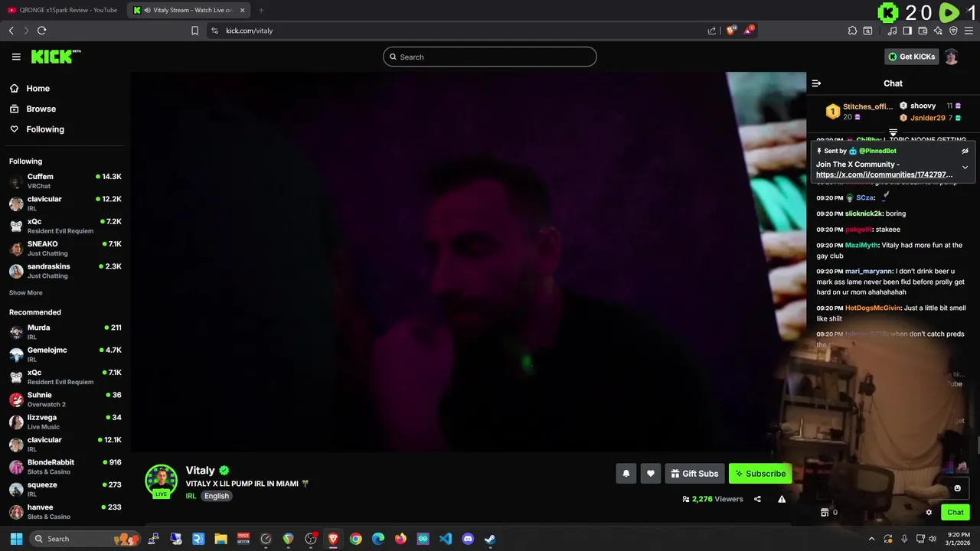This screenshot has width=980, height=551.
Task: Click the heart follow button
Action: (651, 474)
